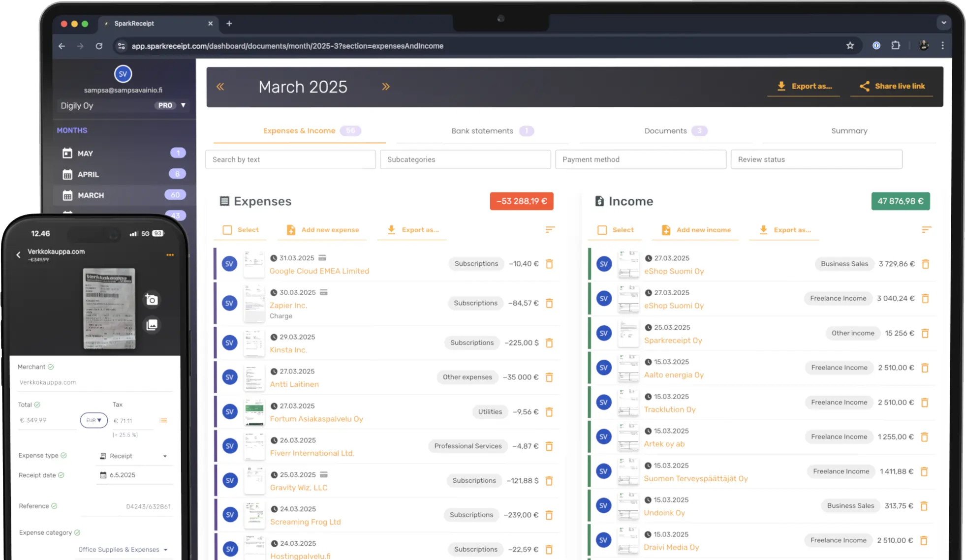Open the Verkkokauppa receipt thumbnail on phone
This screenshot has height=560, width=966.
click(x=109, y=309)
